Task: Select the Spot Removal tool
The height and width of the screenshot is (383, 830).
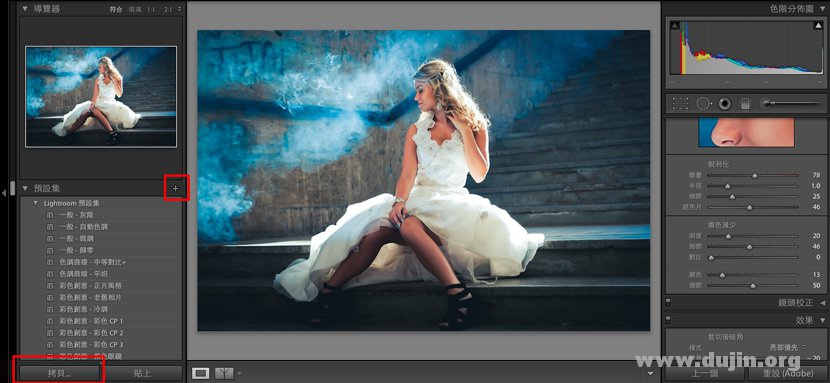Action: click(703, 104)
